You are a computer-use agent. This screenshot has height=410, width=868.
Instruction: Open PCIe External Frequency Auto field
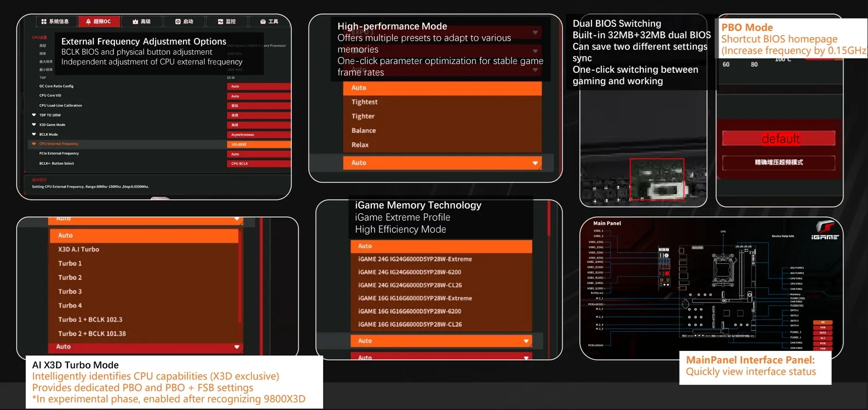click(x=258, y=154)
